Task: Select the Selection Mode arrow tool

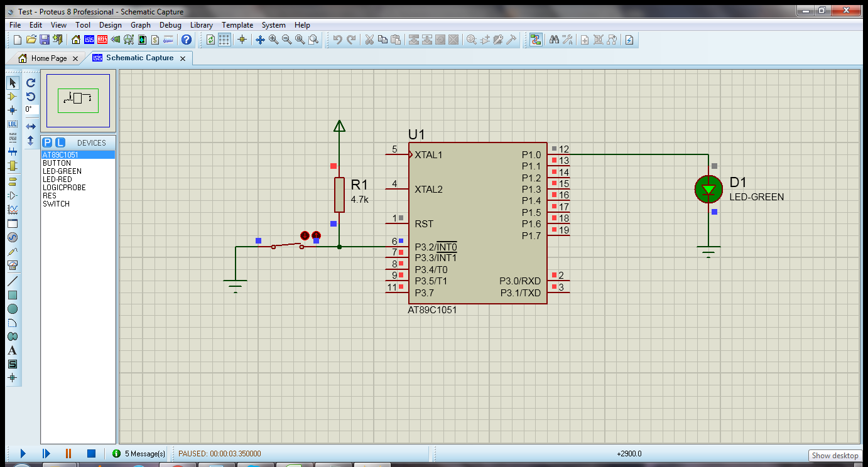Action: pyautogui.click(x=13, y=83)
